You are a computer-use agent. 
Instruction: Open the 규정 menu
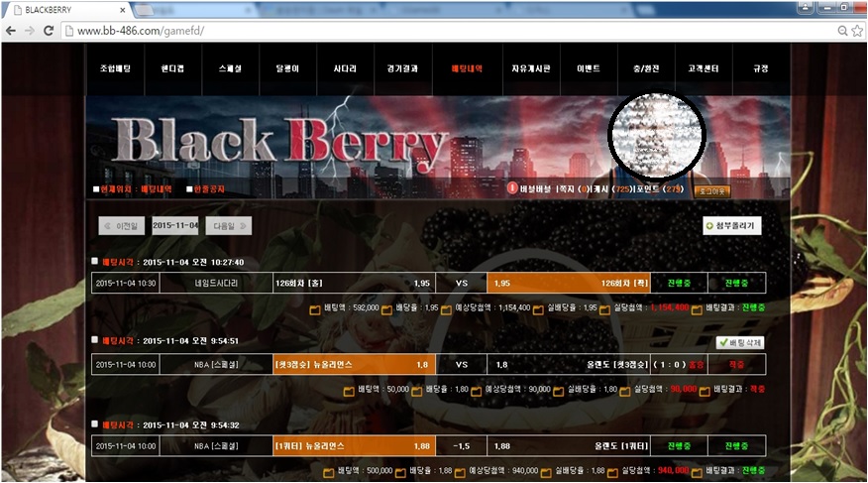click(761, 68)
